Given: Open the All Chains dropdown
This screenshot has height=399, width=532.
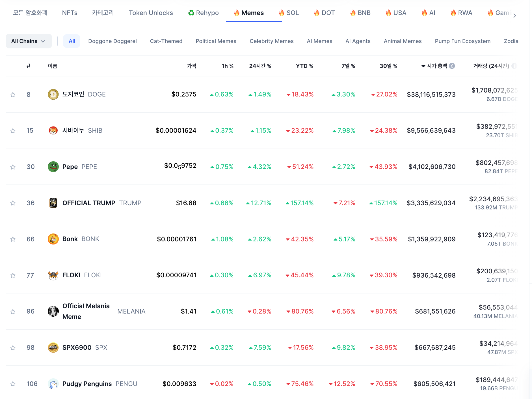Looking at the screenshot, I should pyautogui.click(x=29, y=41).
